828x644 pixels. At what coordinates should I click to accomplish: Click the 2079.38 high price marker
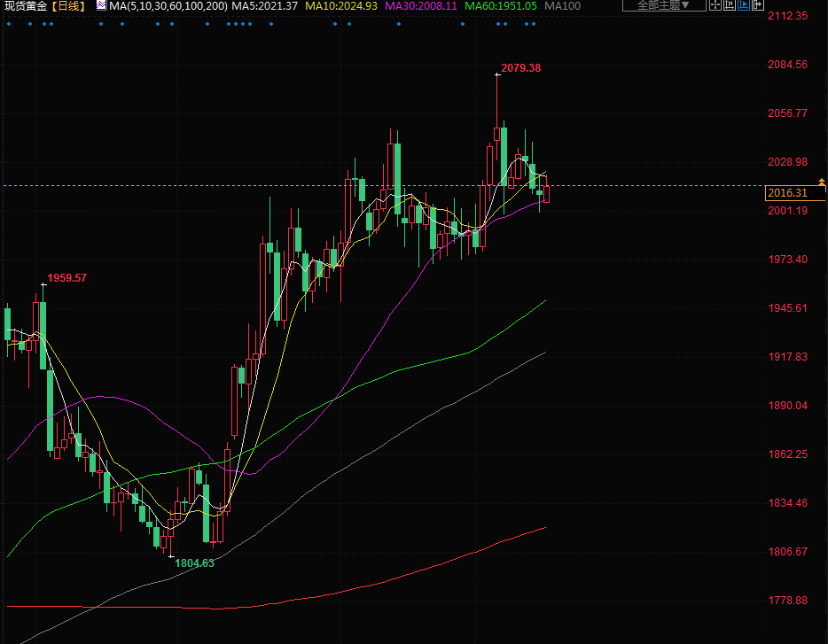click(520, 68)
